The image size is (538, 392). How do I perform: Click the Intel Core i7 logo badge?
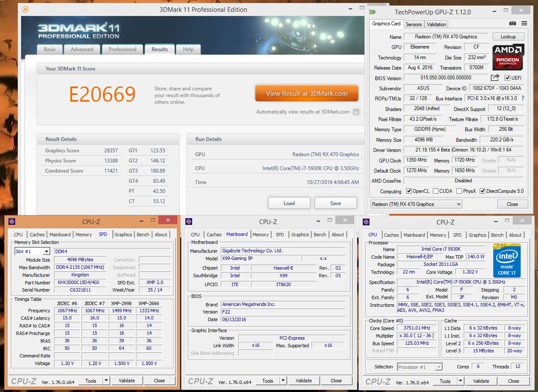[507, 260]
